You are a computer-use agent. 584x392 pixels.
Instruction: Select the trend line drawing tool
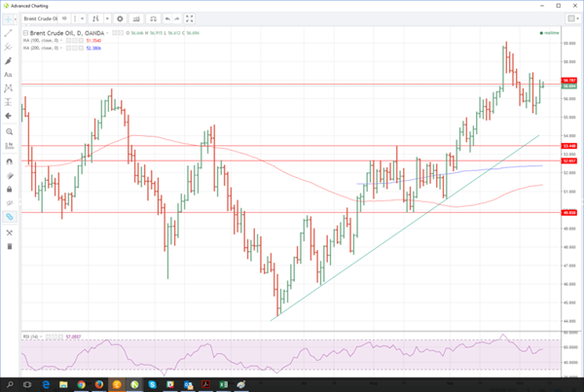click(8, 33)
